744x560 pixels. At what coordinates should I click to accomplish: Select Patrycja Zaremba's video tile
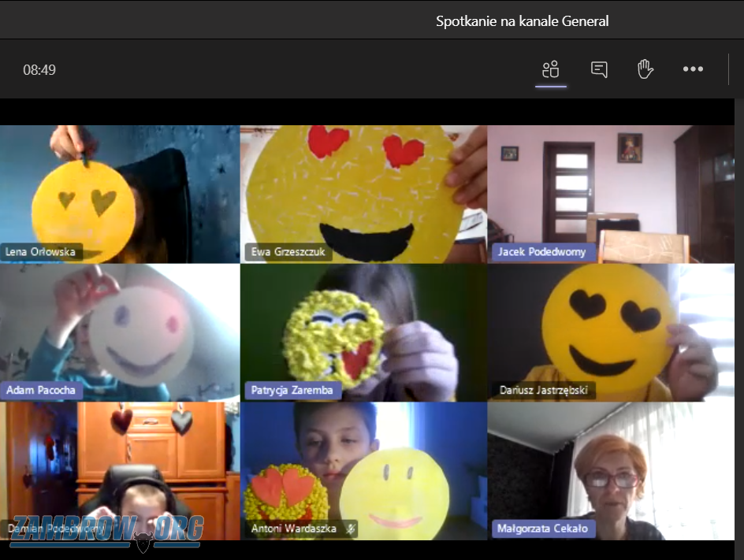click(x=363, y=331)
